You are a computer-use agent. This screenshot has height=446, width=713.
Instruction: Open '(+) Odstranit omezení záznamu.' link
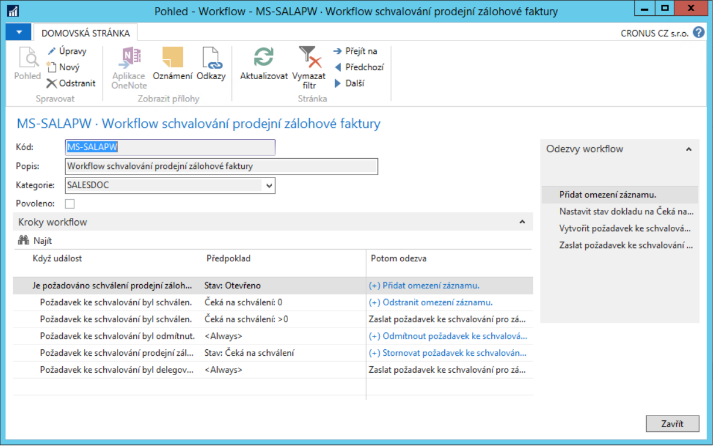430,302
